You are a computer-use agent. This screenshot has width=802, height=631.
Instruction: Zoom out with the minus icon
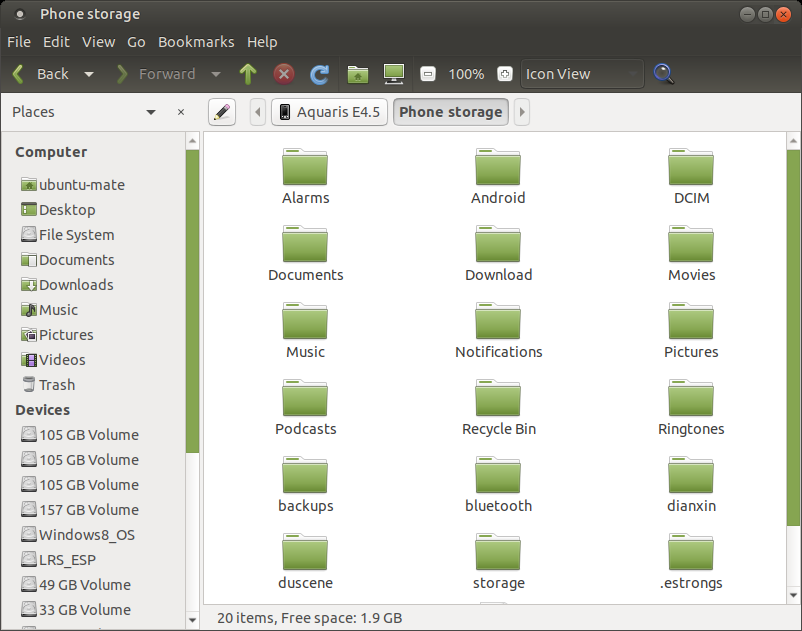pyautogui.click(x=428, y=74)
